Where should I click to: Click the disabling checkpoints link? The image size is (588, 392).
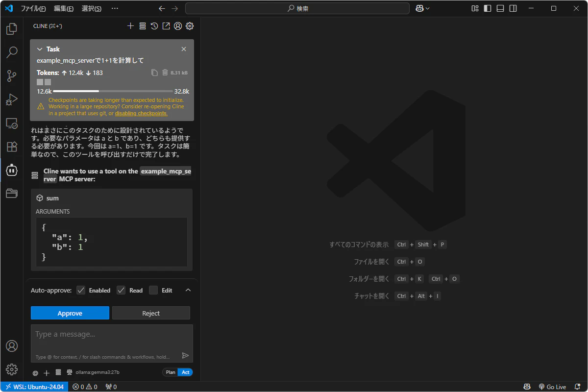(x=141, y=113)
